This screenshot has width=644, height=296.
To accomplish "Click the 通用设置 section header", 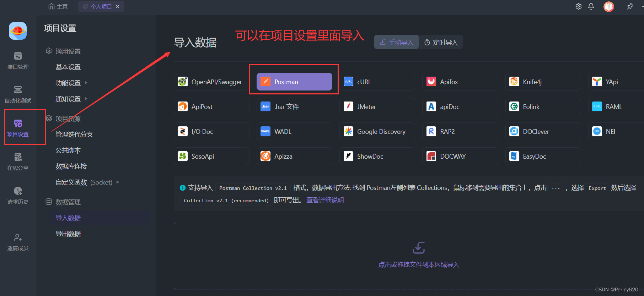I will coord(63,51).
